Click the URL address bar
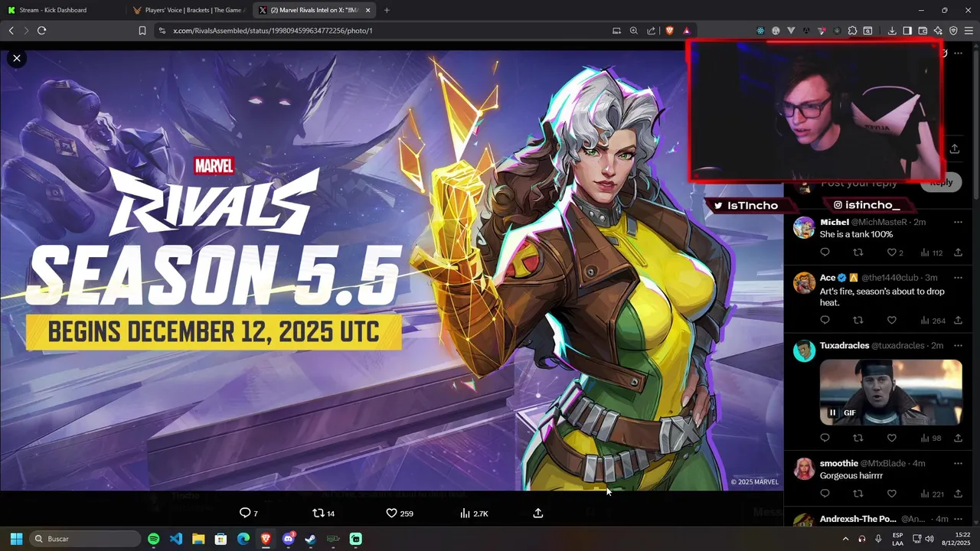Image resolution: width=980 pixels, height=551 pixels. pyautogui.click(x=383, y=31)
